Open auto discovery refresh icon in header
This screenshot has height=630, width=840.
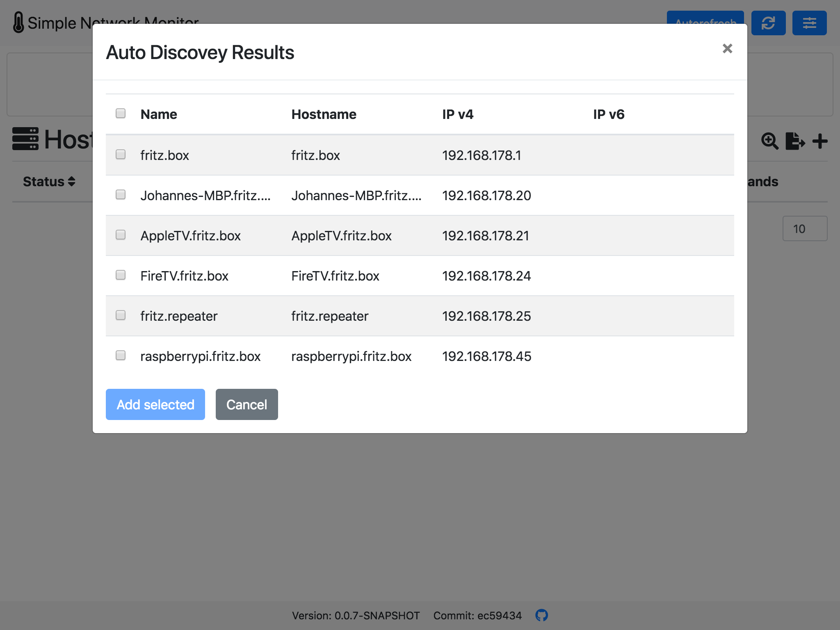click(x=769, y=23)
